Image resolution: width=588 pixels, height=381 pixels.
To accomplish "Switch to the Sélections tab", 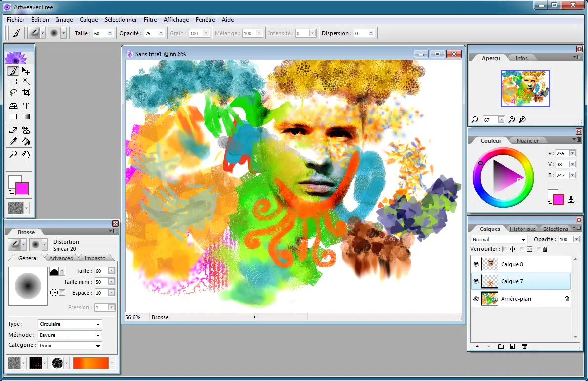I will [x=555, y=229].
